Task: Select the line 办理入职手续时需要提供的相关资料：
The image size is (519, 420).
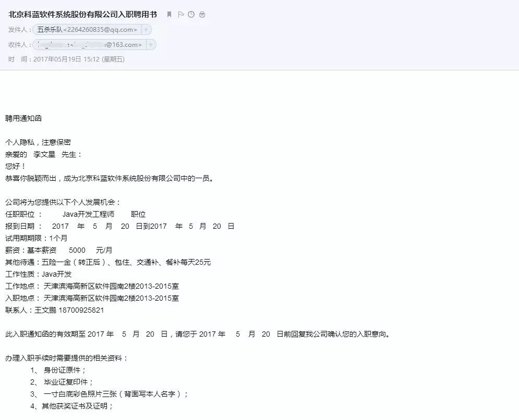Action: click(x=67, y=358)
